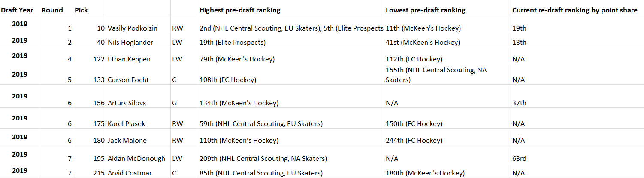Select the G position cell for Silovs

174,103
